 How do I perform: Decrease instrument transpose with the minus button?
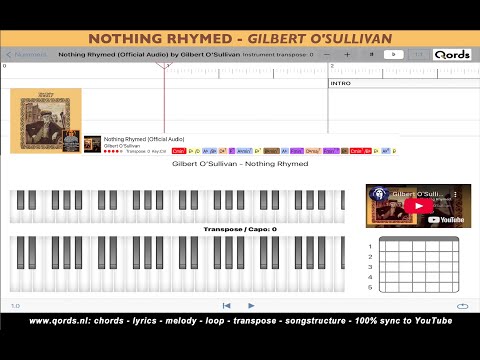[x=327, y=54]
